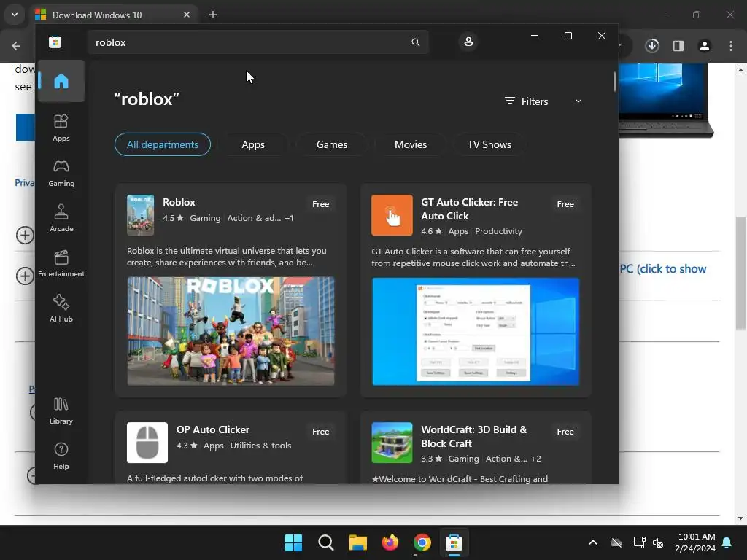Switch to Chrome from taskbar
The height and width of the screenshot is (560, 747).
(422, 542)
